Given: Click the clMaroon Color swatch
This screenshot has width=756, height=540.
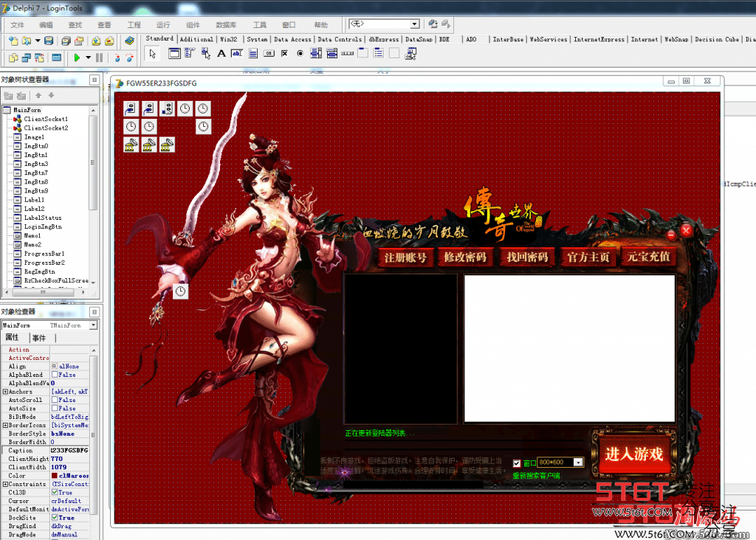Looking at the screenshot, I should 55,476.
